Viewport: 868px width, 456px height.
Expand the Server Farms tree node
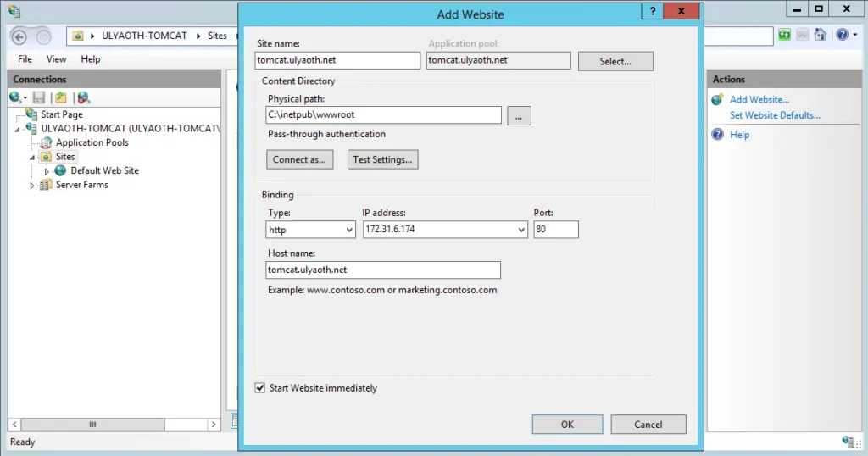[33, 186]
